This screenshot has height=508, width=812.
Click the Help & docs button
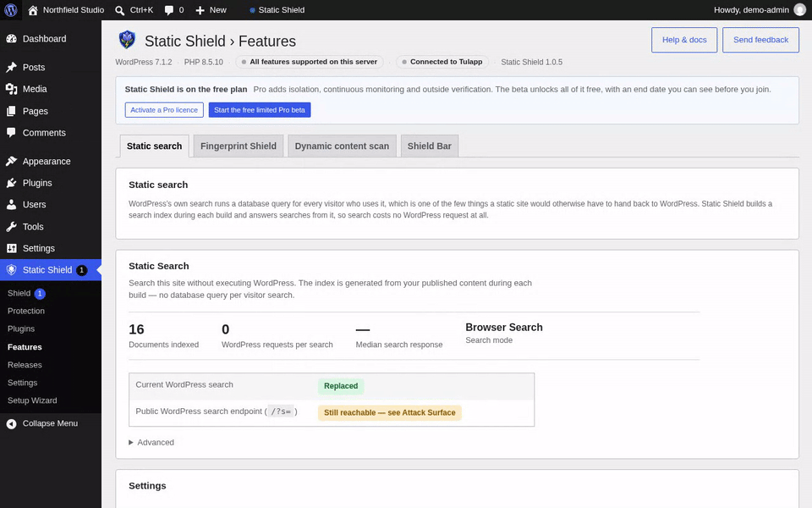(x=684, y=40)
